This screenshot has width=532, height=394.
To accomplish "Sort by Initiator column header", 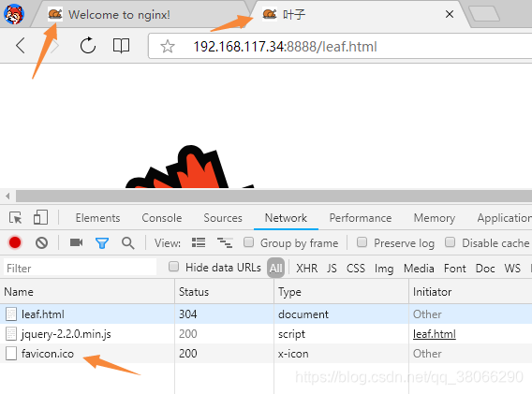I will tap(470, 292).
